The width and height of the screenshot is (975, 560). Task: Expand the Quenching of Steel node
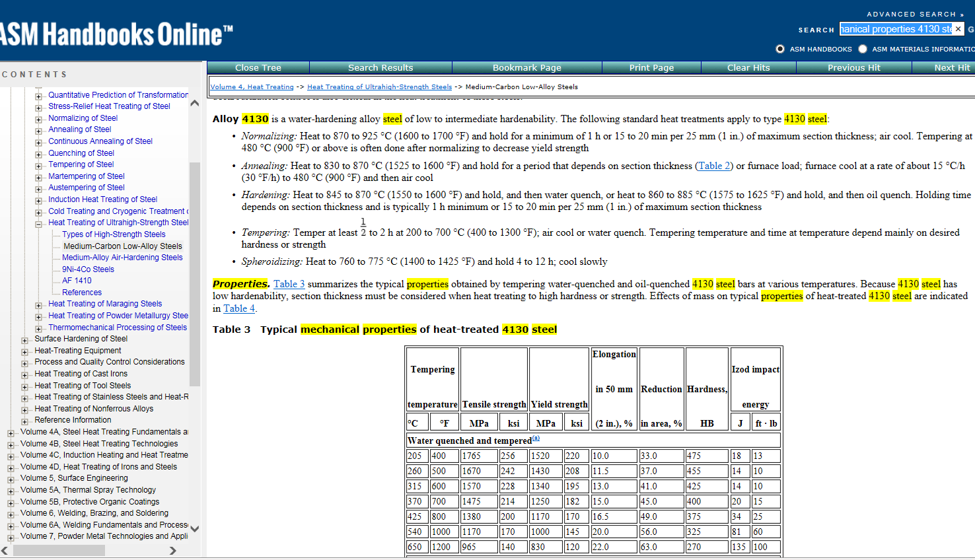point(38,155)
